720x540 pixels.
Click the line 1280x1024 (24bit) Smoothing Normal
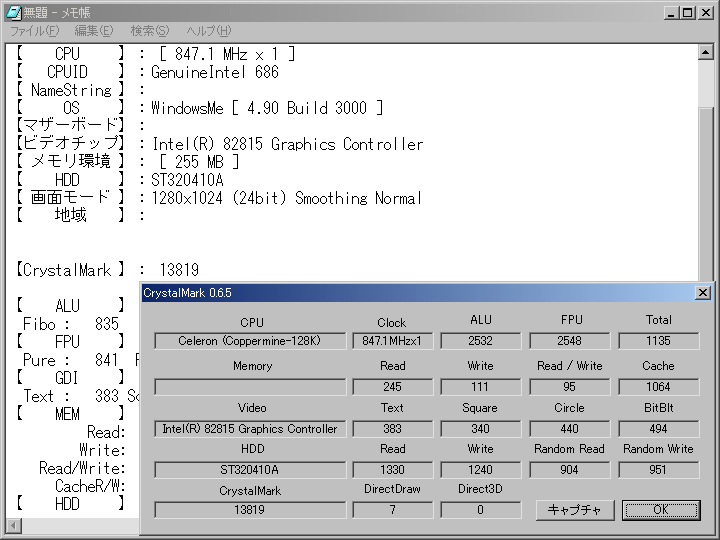(x=287, y=198)
